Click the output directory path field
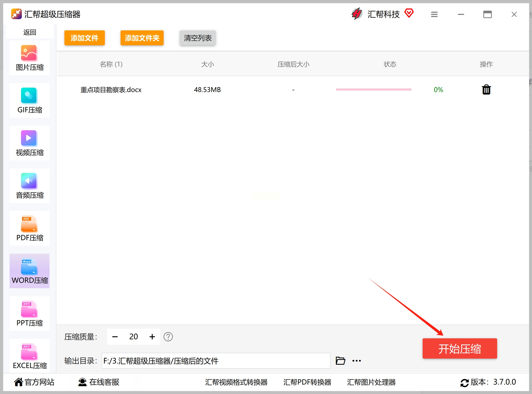 [x=216, y=361]
